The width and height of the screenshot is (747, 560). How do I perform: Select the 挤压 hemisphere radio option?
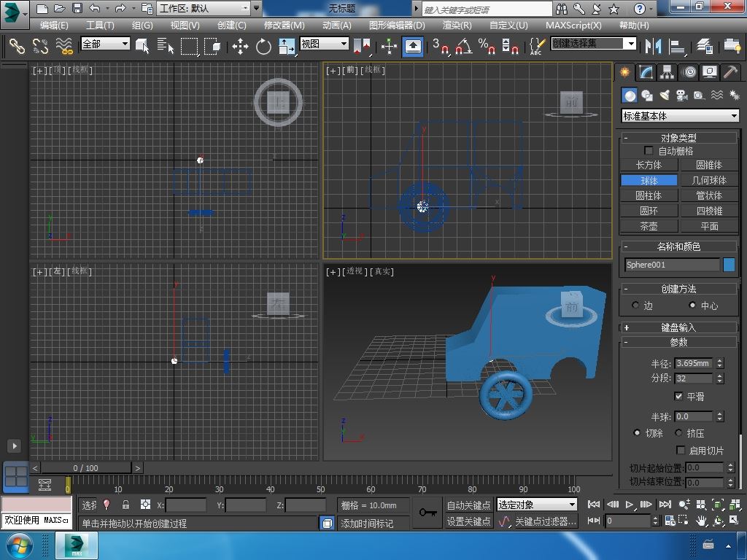(x=678, y=433)
